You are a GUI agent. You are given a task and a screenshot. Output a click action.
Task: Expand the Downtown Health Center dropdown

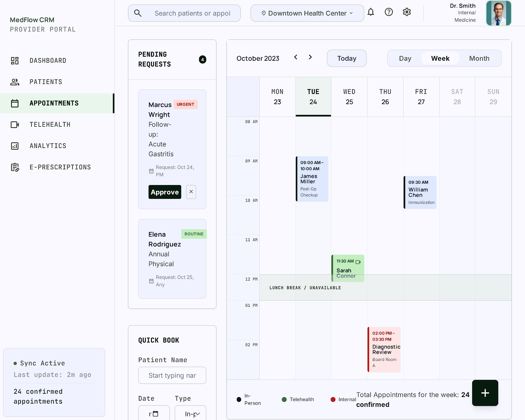[307, 13]
